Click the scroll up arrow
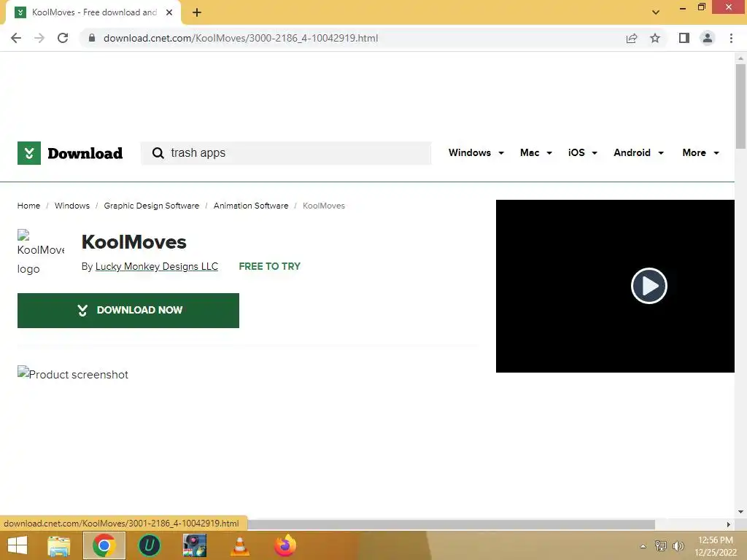 click(x=740, y=58)
